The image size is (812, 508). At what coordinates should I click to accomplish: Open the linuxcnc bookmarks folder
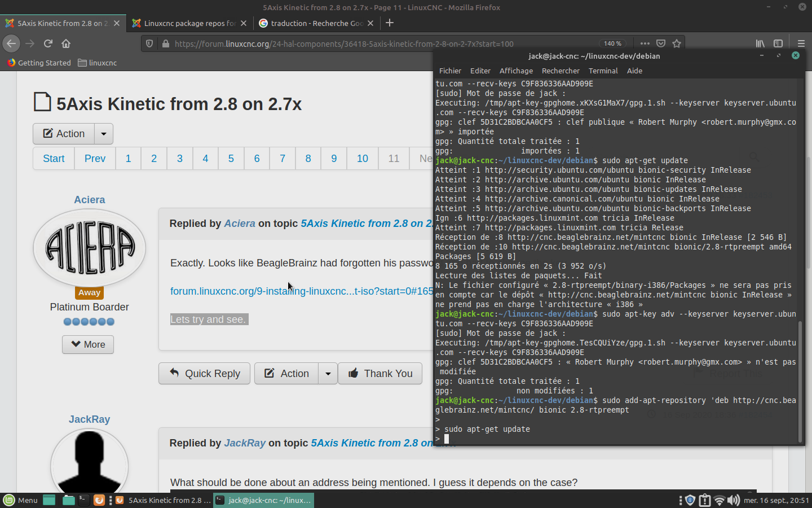(x=98, y=63)
